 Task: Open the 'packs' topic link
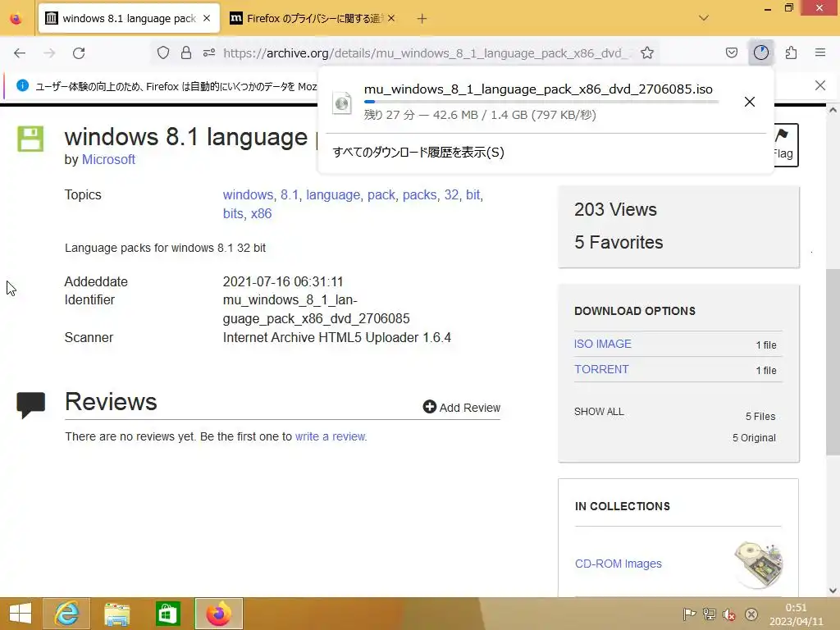click(419, 194)
